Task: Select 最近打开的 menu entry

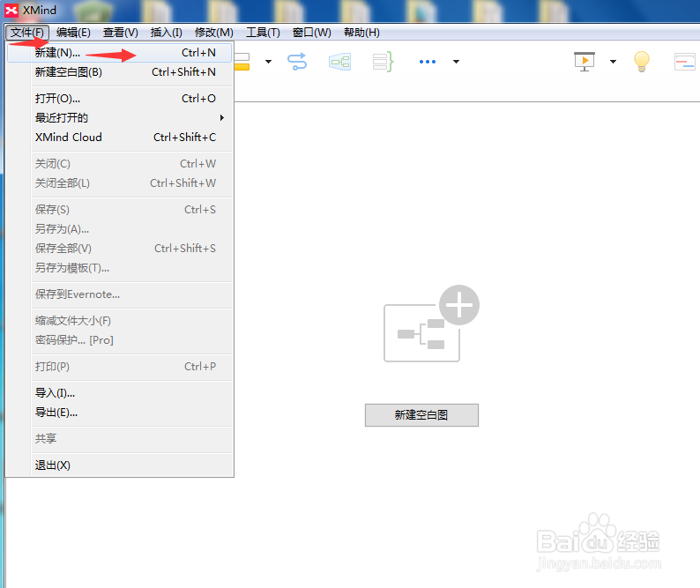Action: tap(120, 117)
